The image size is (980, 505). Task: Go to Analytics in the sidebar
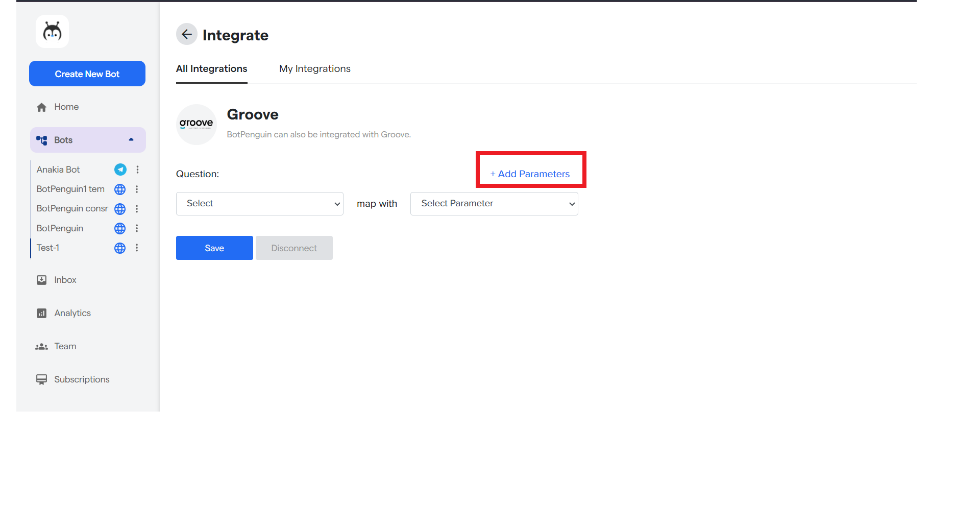tap(72, 313)
